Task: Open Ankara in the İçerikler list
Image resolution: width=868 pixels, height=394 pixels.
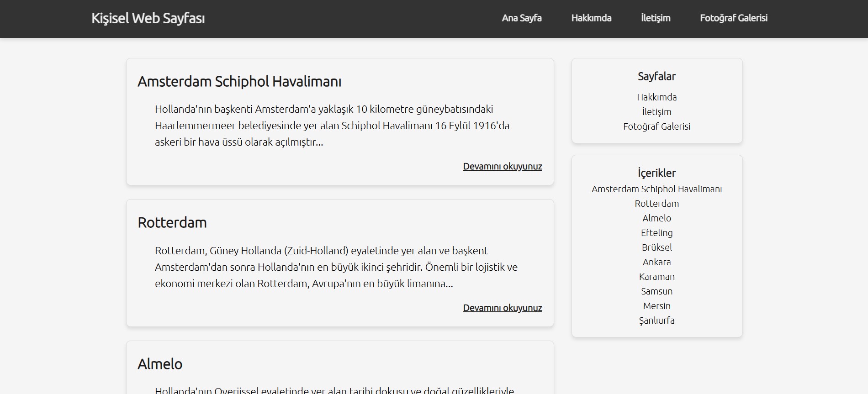Action: pyautogui.click(x=657, y=262)
